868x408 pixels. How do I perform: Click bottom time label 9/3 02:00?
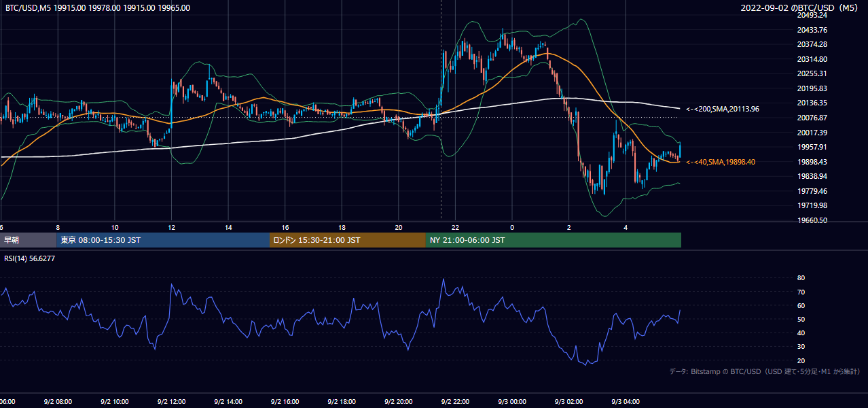point(568,402)
